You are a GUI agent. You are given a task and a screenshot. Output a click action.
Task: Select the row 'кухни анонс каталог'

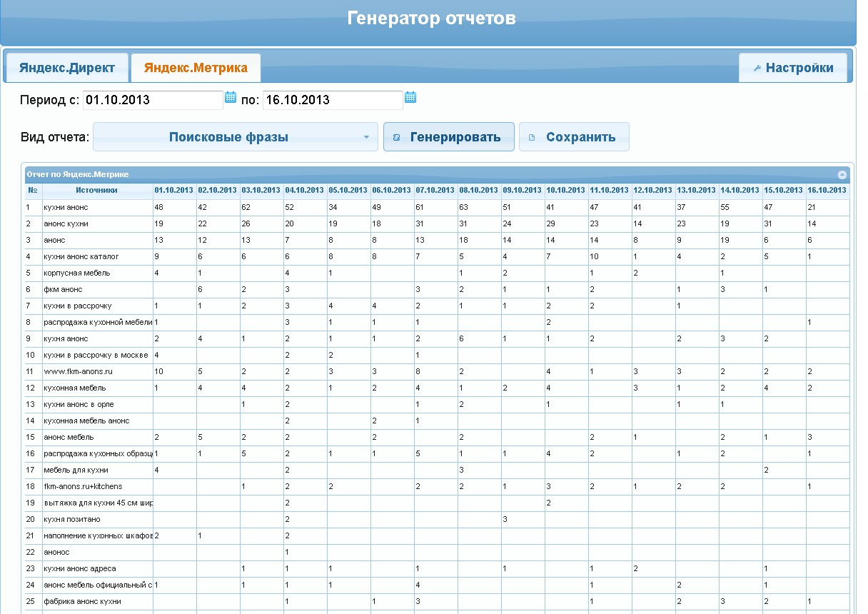(436, 257)
